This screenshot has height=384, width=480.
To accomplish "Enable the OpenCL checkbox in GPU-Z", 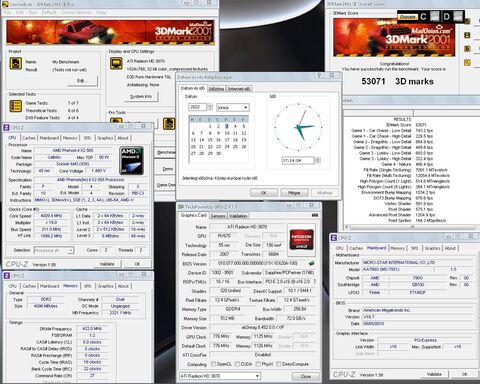I will click(213, 364).
